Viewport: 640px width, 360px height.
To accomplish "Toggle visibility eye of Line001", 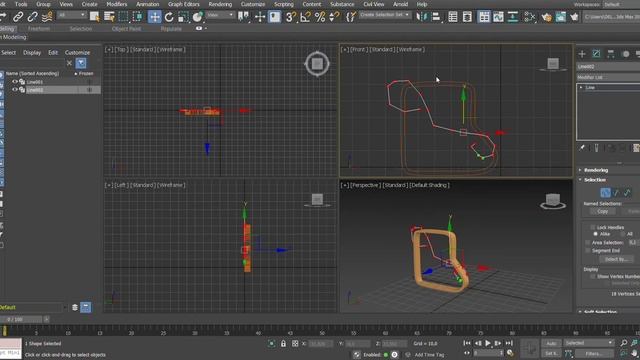I will (x=15, y=82).
